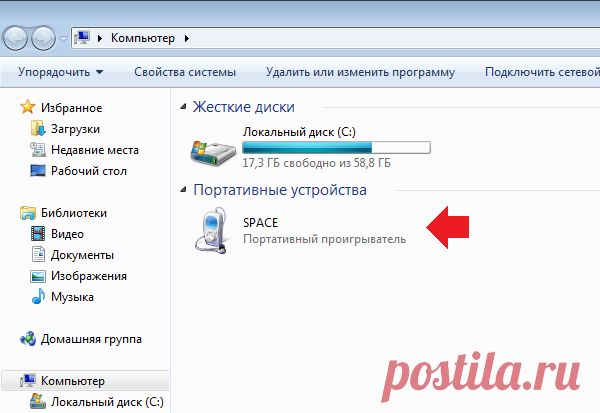Click the C: drive usage bar

(336, 148)
